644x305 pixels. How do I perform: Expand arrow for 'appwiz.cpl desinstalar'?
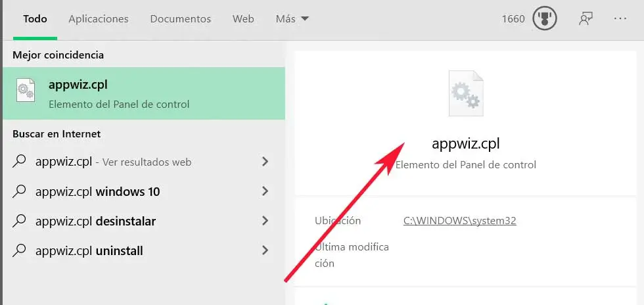pyautogui.click(x=265, y=221)
